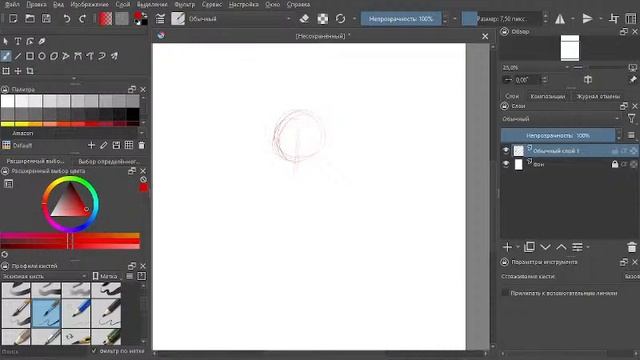The height and width of the screenshot is (360, 640).
Task: Open the brush preset chooser thumbnail
Action: 178,18
